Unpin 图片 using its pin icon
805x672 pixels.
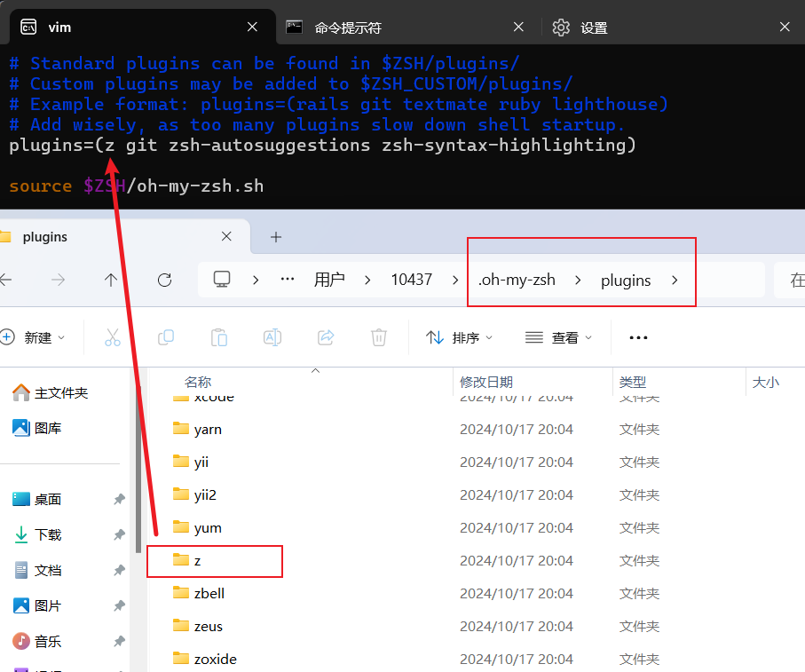pos(119,605)
